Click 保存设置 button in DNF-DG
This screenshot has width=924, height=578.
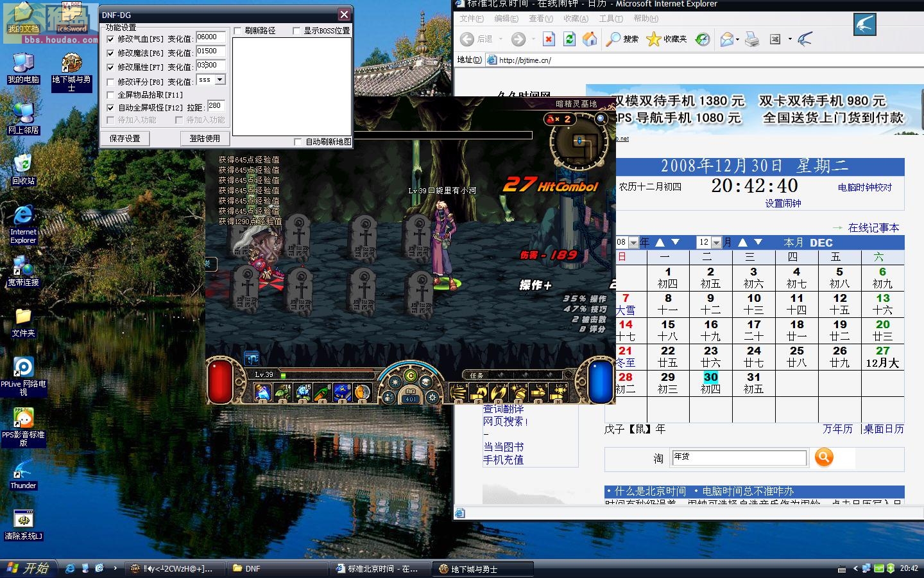[124, 139]
